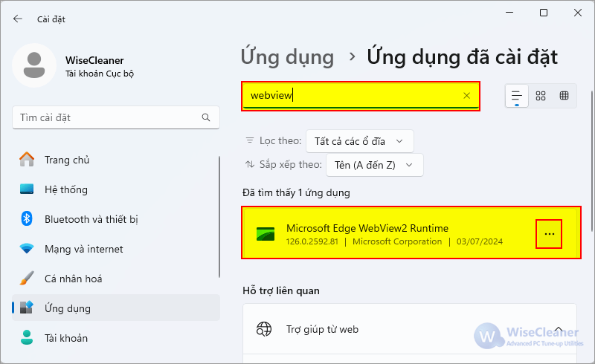Open more options for Microsoft Edge WebView2 Runtime
The height and width of the screenshot is (364, 595).
point(549,234)
